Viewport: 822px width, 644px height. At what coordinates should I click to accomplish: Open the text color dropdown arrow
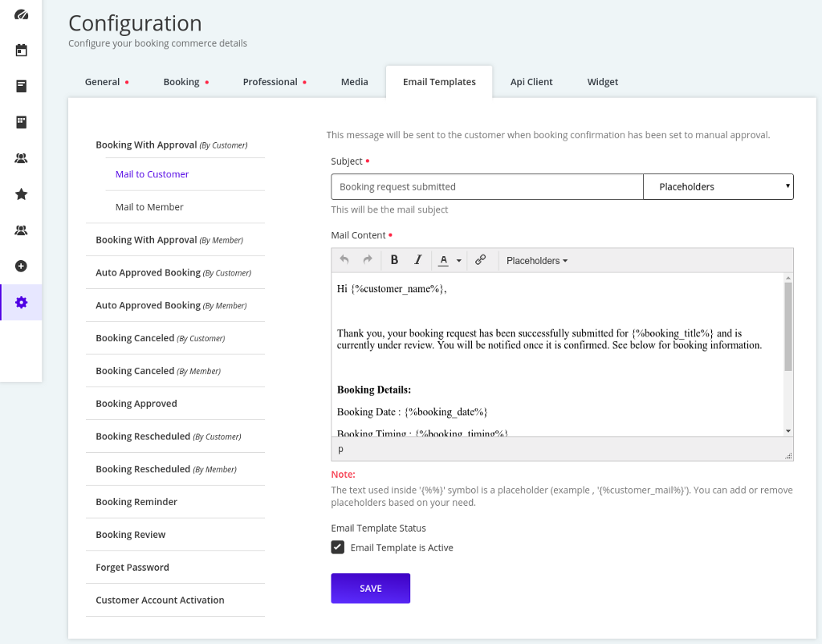coord(459,261)
